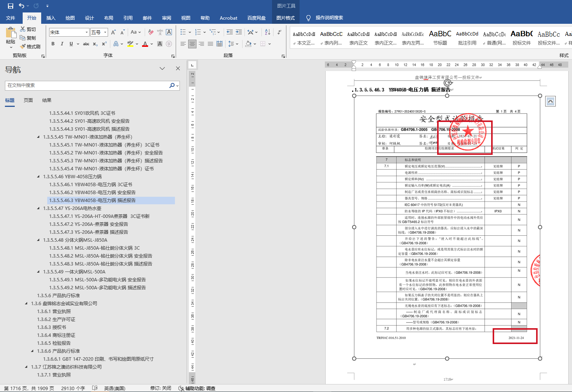Click the Sort (A-Z) icon
This screenshot has height=392, width=572.
(267, 32)
